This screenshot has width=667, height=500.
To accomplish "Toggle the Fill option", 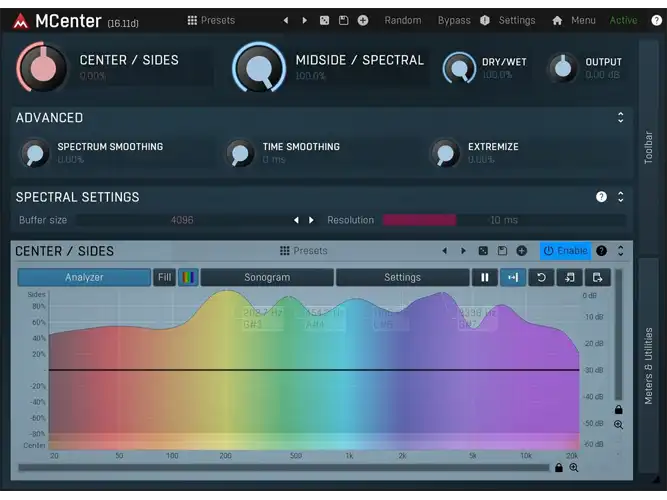I will tap(164, 277).
